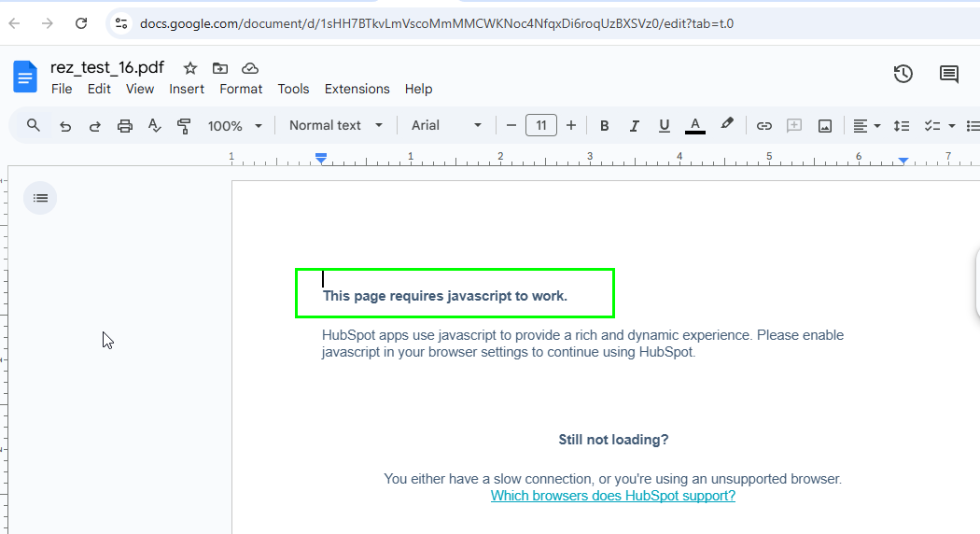Toggle underline formatting

(x=665, y=126)
